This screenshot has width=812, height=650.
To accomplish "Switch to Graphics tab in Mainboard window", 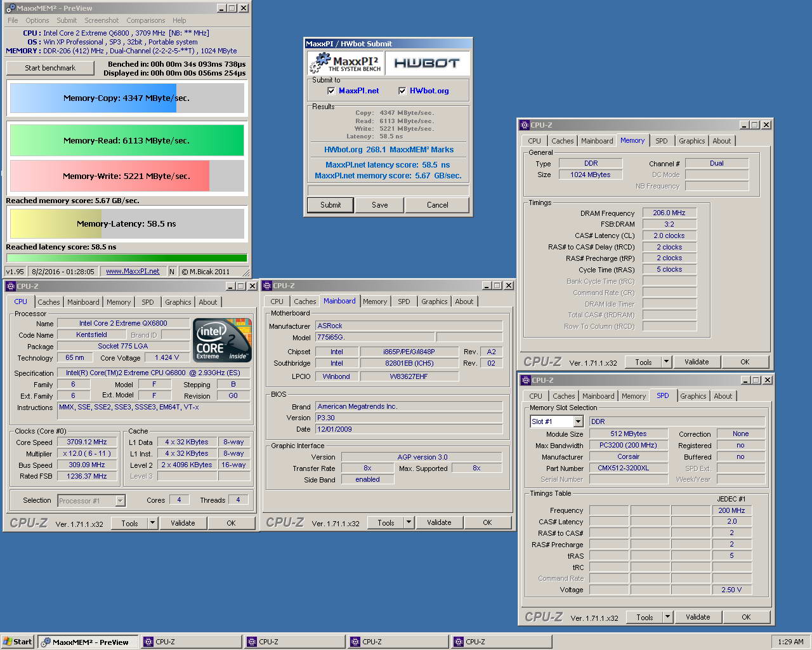I will 435,302.
